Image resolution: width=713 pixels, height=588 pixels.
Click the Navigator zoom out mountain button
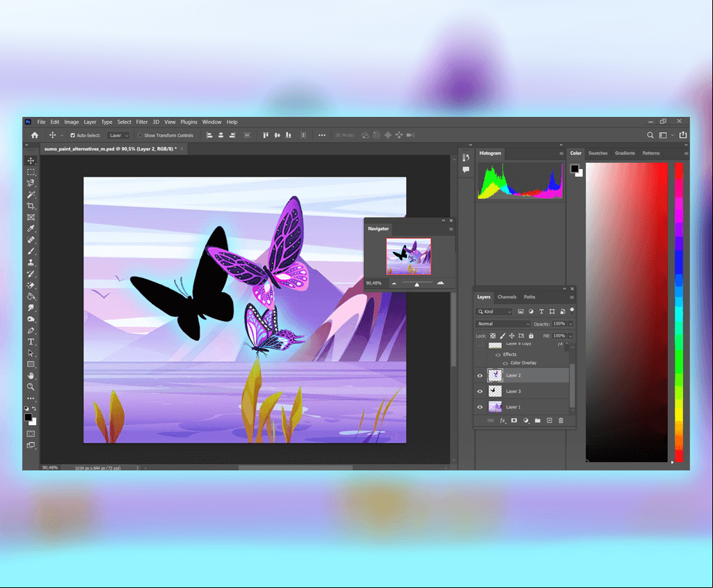[x=394, y=283]
